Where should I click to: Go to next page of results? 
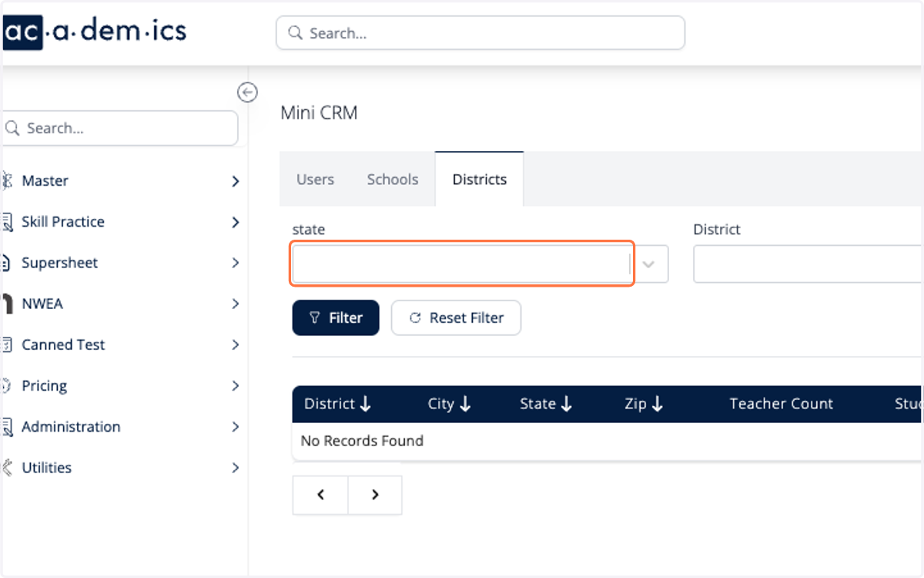click(375, 495)
